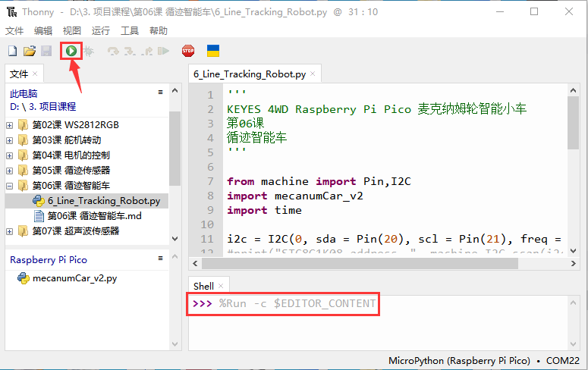The height and width of the screenshot is (370, 588).
Task: Open the 此电脑 panel options menu
Action: [x=161, y=92]
